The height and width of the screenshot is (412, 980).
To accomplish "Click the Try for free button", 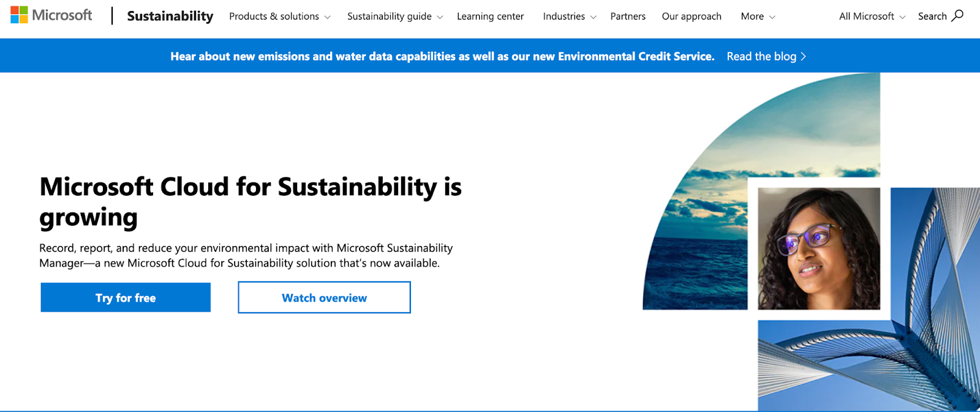I will tap(126, 298).
